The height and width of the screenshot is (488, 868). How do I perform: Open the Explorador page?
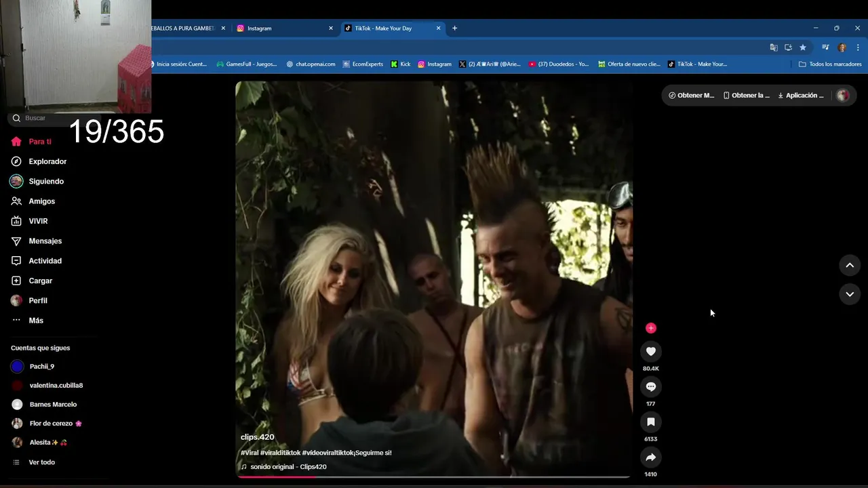point(39,161)
